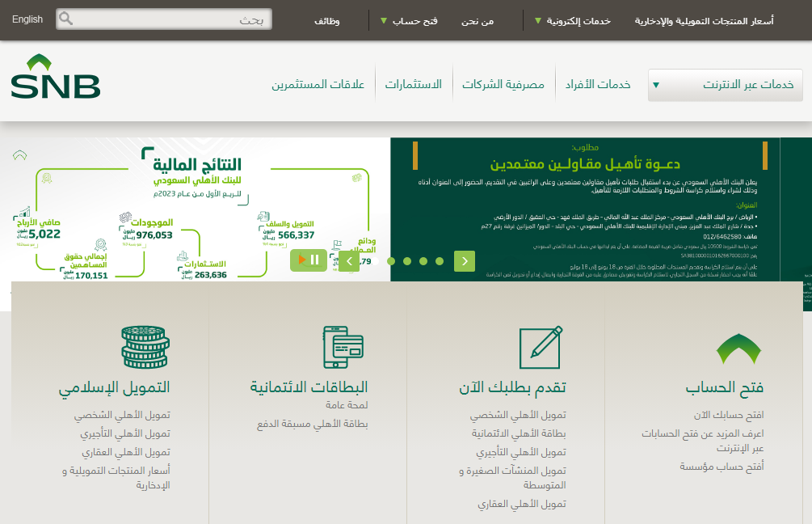Click the green chevron icon above فتح الحساب

[739, 349]
